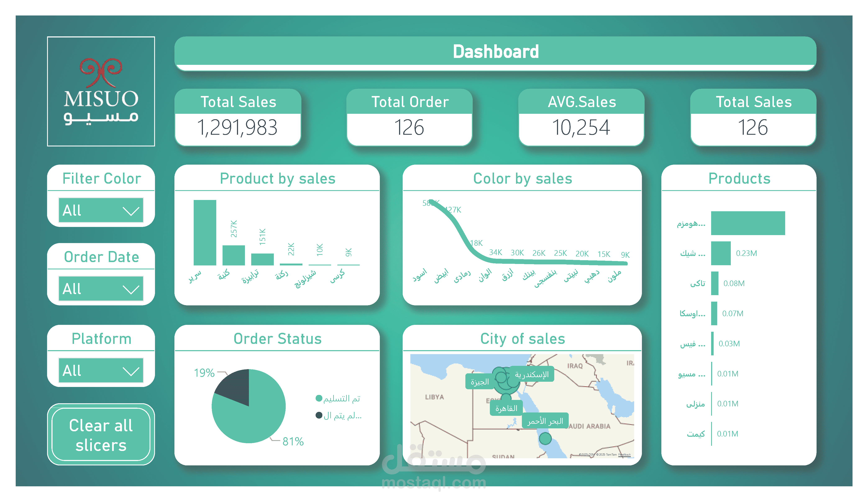Expand the Order Date dropdown
This screenshot has width=868, height=502.
101,288
